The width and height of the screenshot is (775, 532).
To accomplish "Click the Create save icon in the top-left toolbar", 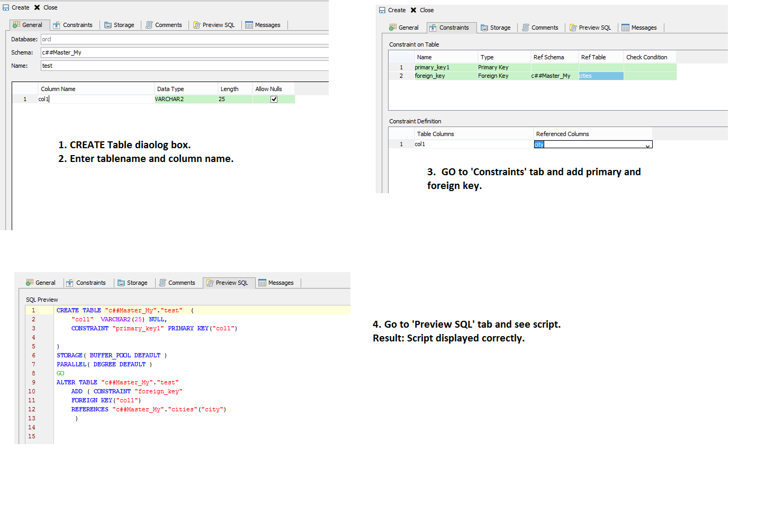I will [6, 7].
